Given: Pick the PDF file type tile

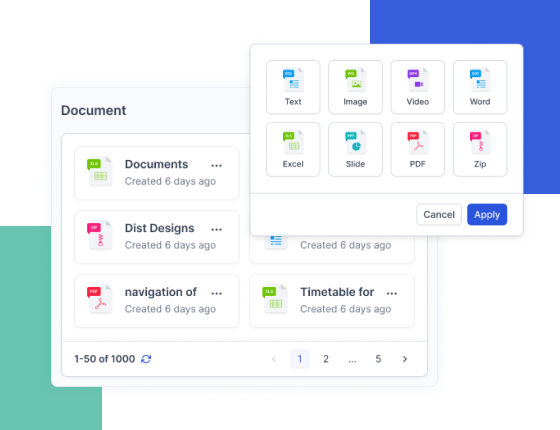Looking at the screenshot, I should point(418,149).
